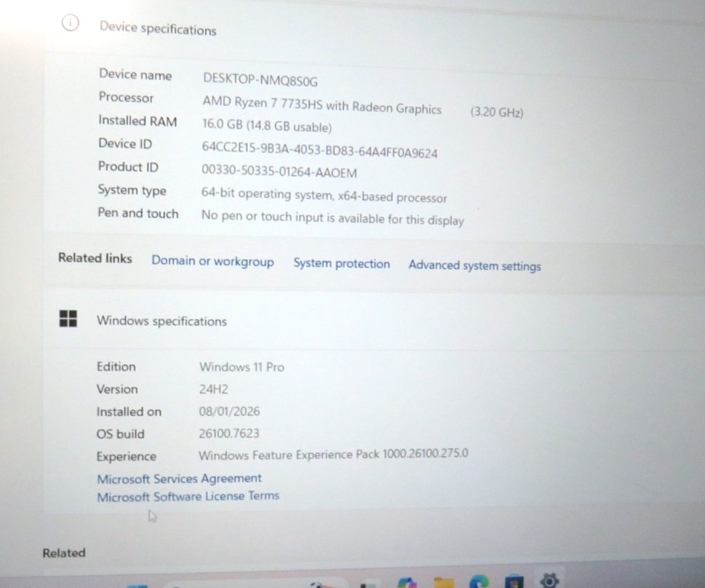Click the Settings gear in the taskbar
Viewport: 705px width, 588px height.
tap(549, 580)
